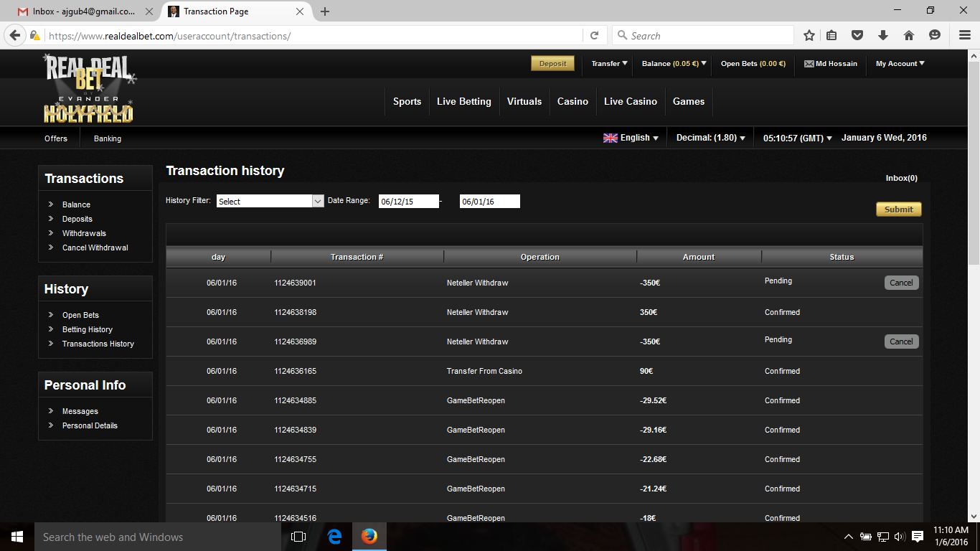Change odds format Decimal (1.80) dropdown
980x551 pixels.
coord(710,138)
